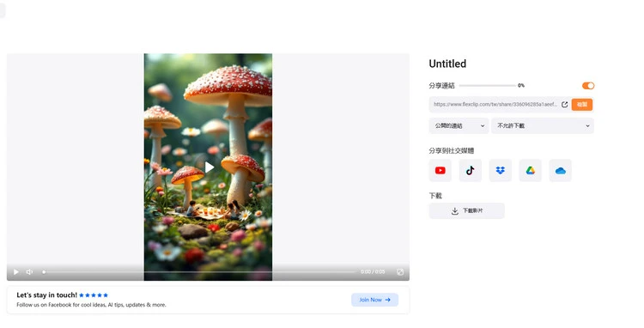
Task: Click the Join Now button
Action: pos(374,300)
